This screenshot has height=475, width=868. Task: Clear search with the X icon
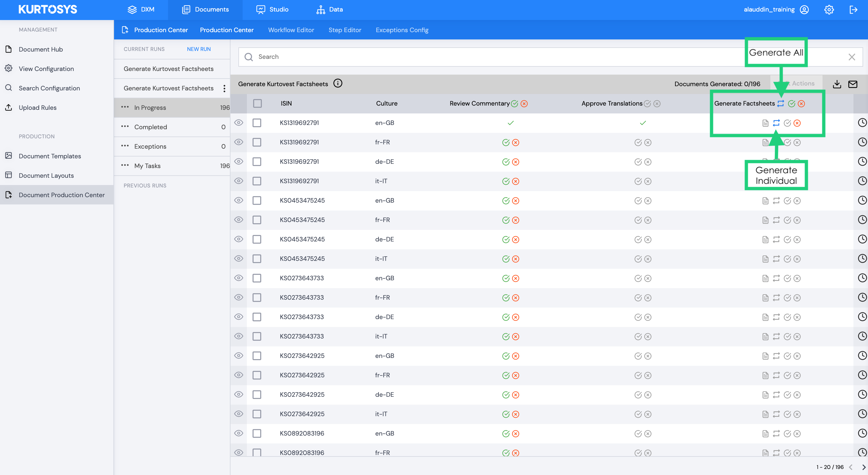click(x=852, y=57)
